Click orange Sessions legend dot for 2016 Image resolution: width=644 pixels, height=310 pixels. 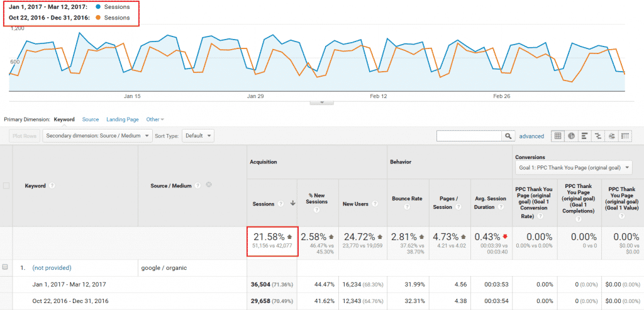coord(97,18)
